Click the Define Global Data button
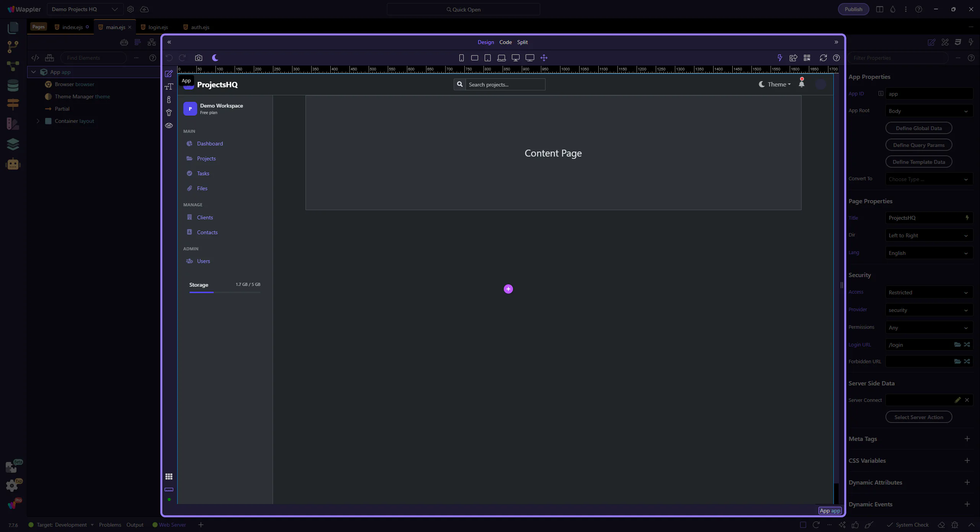 point(918,128)
